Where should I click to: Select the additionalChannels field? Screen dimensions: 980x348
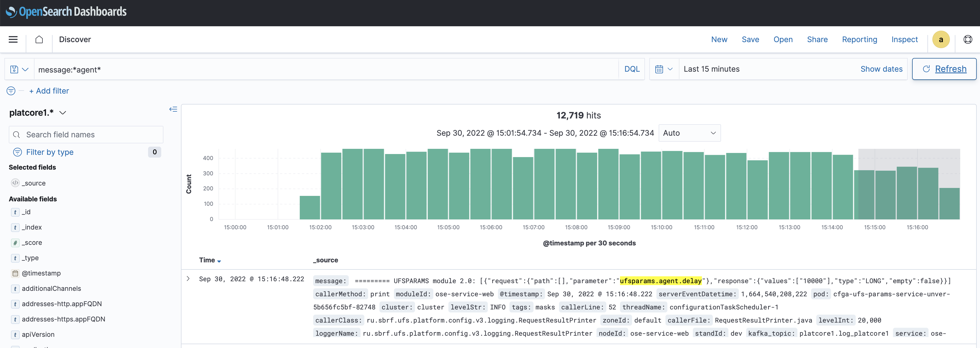point(51,289)
